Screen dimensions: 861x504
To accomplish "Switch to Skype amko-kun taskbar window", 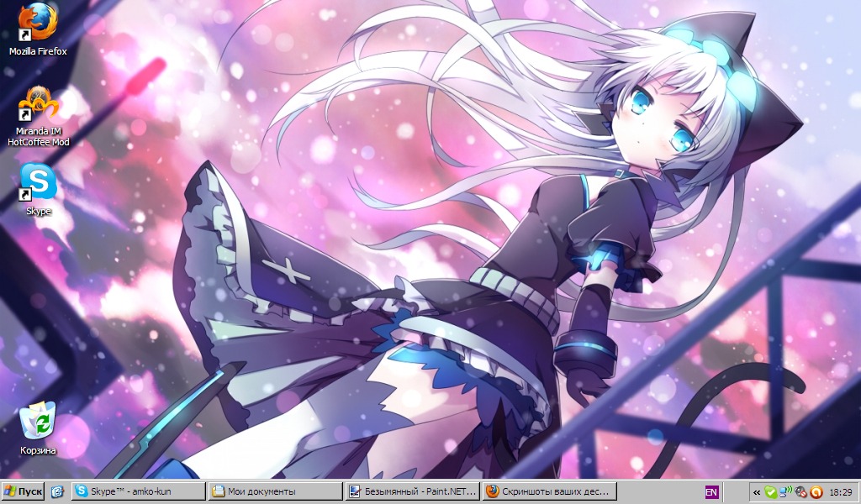I will click(138, 491).
